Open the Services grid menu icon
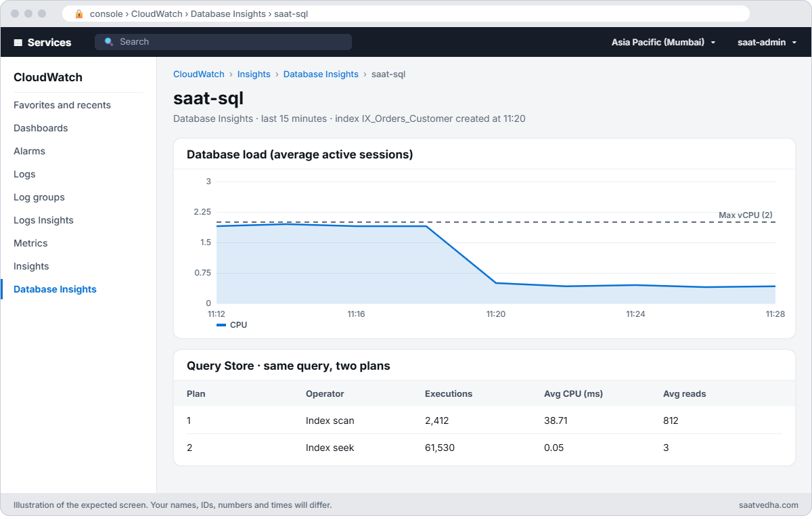812x516 pixels. click(18, 42)
